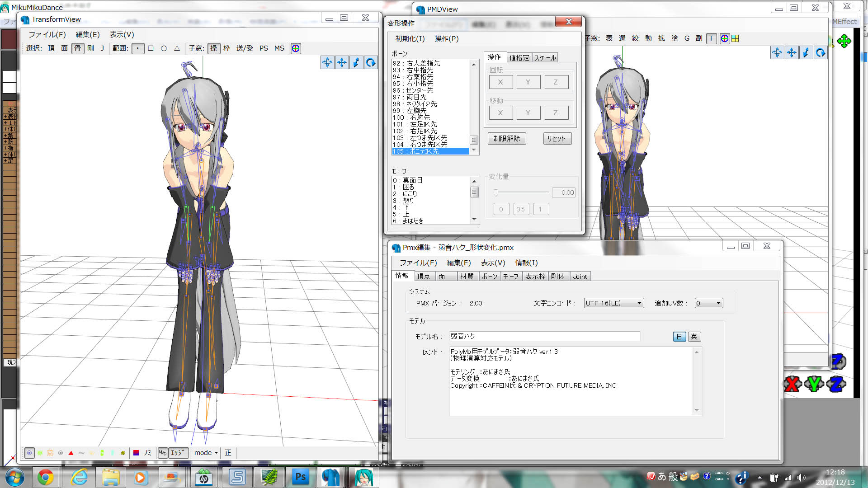
Task: Click the 0.5 morph value button
Action: pyautogui.click(x=521, y=209)
